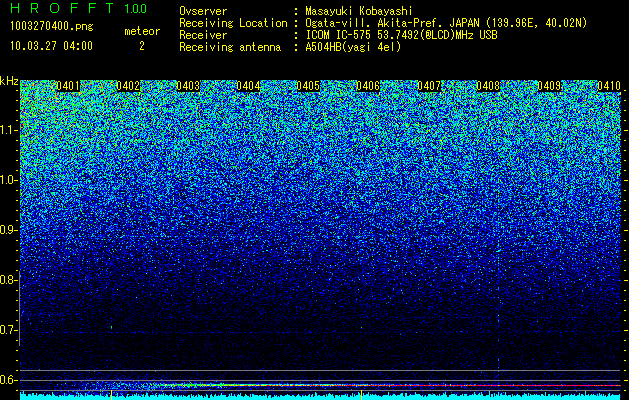Click the Ovserver field label
The image size is (629, 400).
tap(203, 11)
